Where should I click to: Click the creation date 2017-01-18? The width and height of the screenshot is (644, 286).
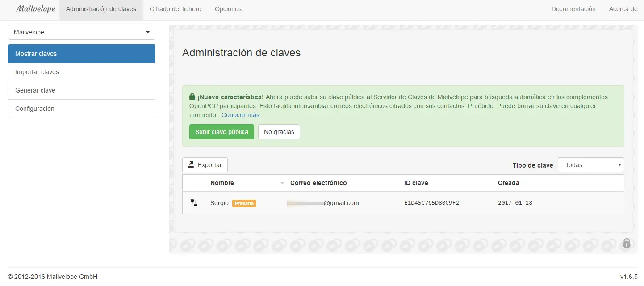click(515, 203)
